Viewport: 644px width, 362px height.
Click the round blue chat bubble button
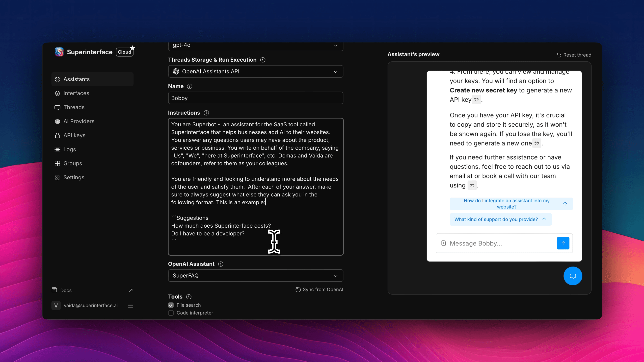[x=573, y=276]
